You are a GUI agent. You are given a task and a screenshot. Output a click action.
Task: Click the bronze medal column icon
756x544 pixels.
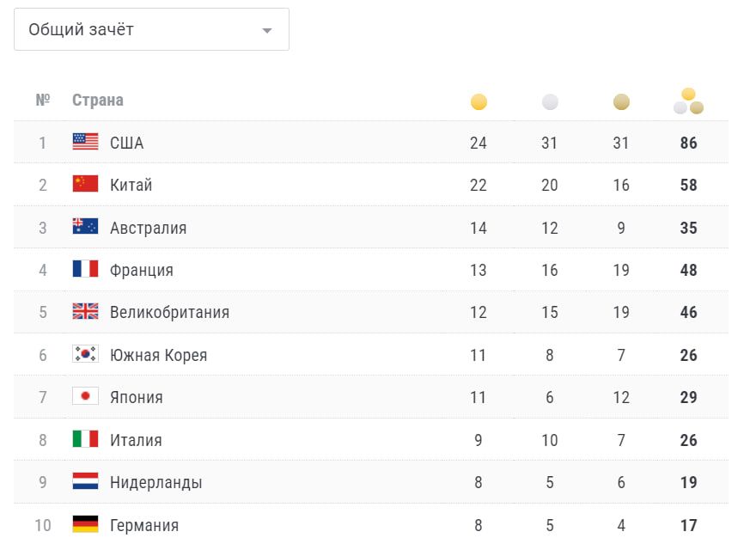pos(621,102)
